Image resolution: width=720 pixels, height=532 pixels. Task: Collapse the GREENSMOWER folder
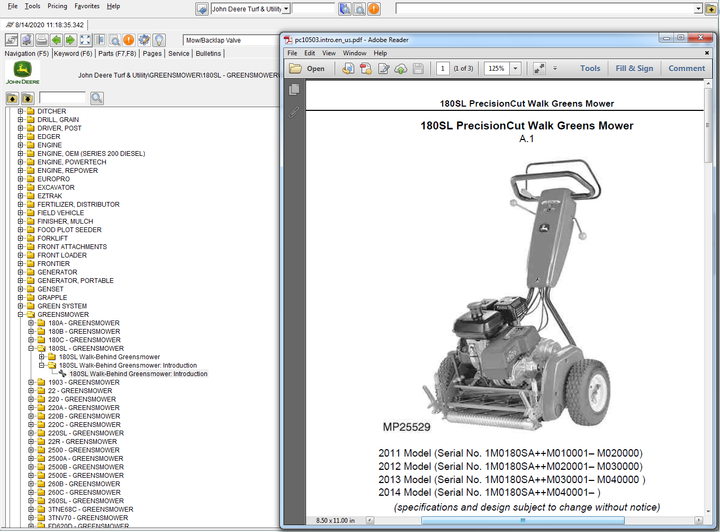click(x=20, y=314)
